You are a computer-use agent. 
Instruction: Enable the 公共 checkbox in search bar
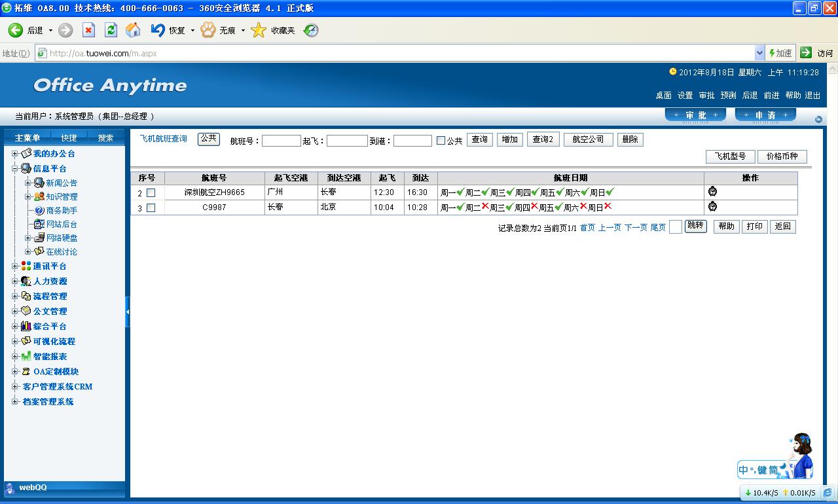click(441, 141)
